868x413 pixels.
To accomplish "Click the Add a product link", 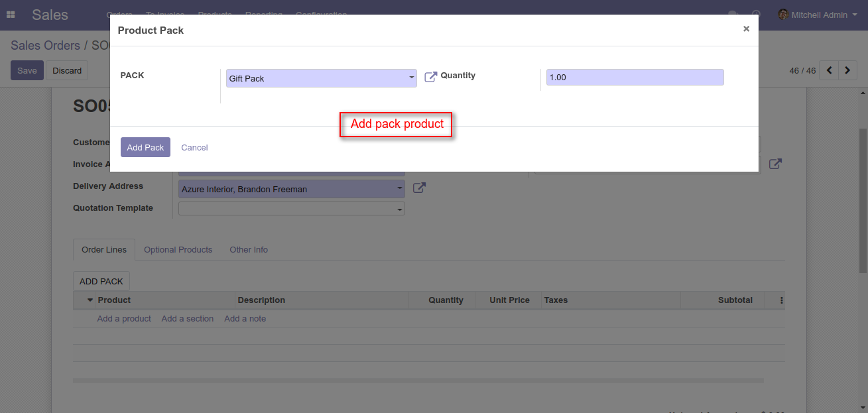I will (124, 319).
